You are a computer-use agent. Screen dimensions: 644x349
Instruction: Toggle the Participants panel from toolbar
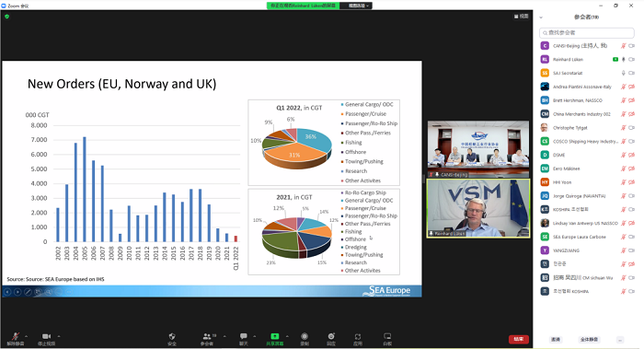click(207, 339)
